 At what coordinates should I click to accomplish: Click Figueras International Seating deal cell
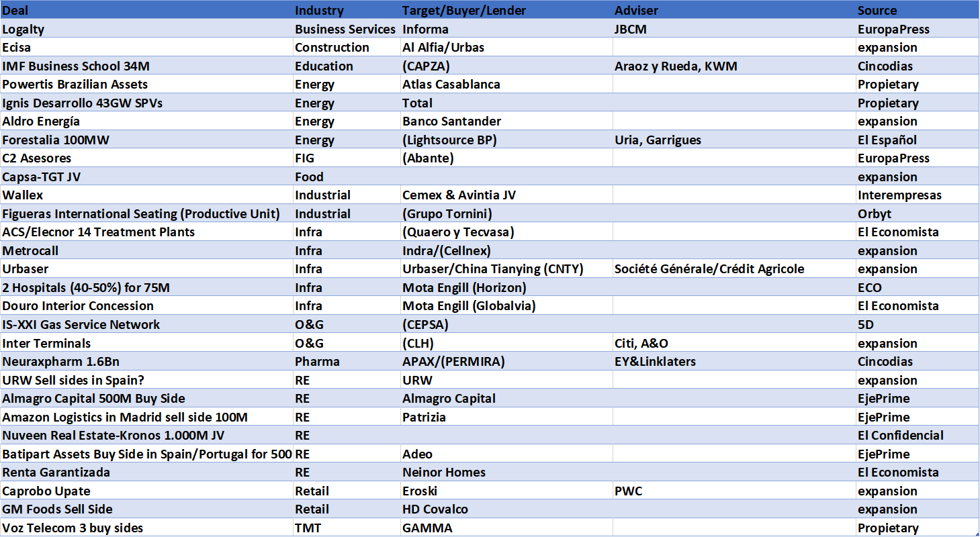coord(146,213)
